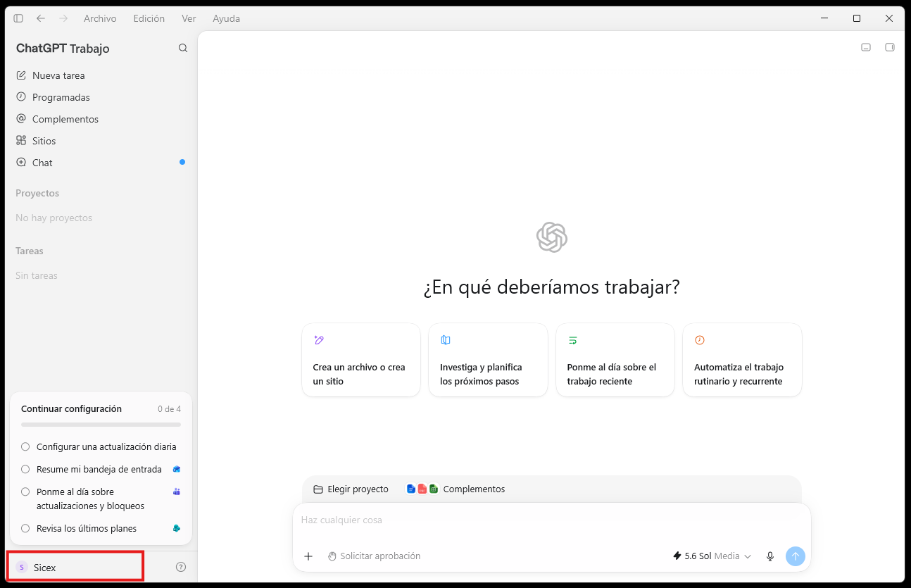Click the Sitios grid icon

pyautogui.click(x=21, y=140)
